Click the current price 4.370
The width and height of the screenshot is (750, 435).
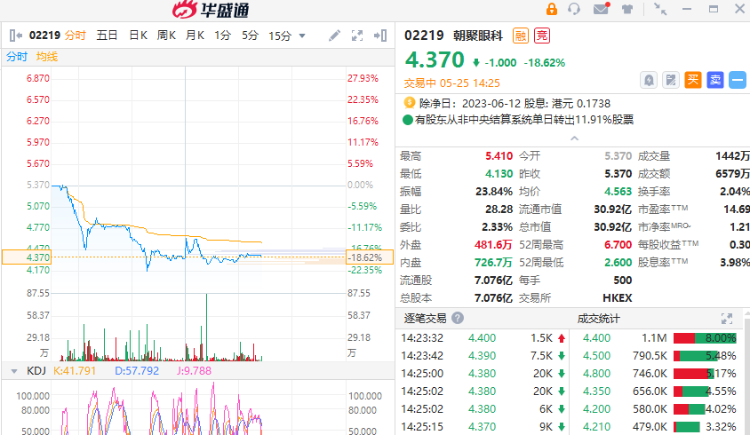pos(434,60)
